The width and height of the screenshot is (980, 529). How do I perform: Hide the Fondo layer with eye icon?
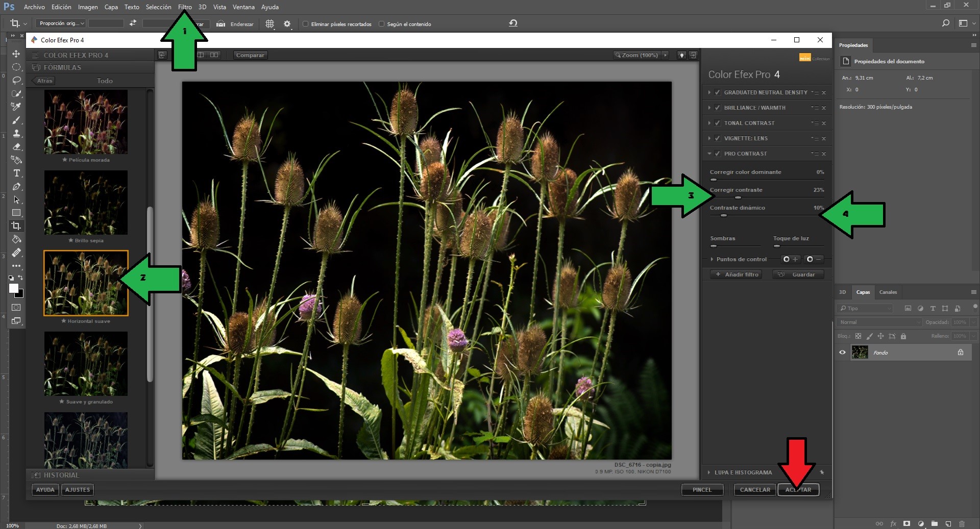click(842, 352)
